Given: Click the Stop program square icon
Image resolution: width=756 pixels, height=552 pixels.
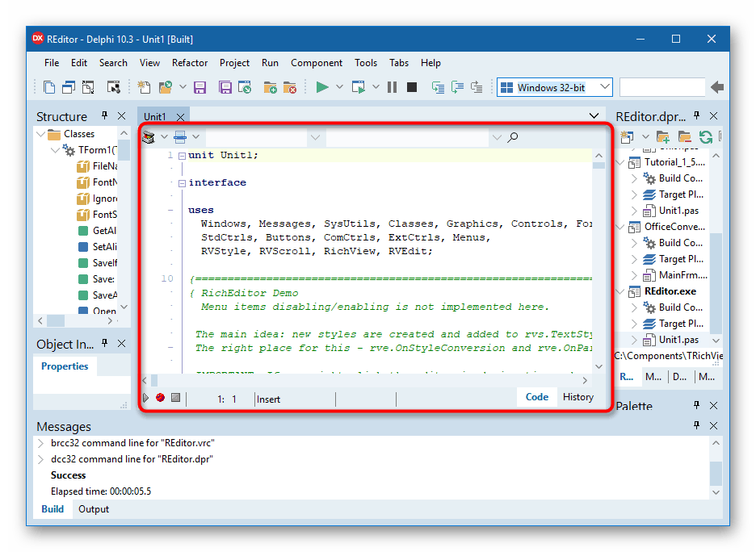Looking at the screenshot, I should (412, 87).
